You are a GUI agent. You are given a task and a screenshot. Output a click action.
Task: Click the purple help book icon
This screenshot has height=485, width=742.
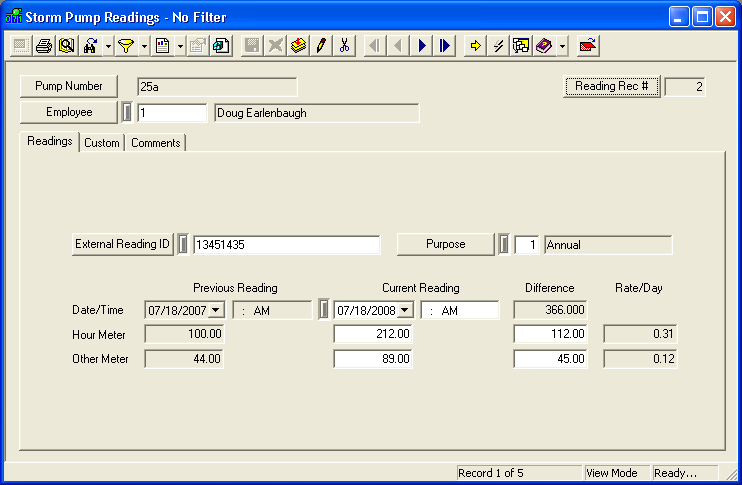(x=544, y=46)
